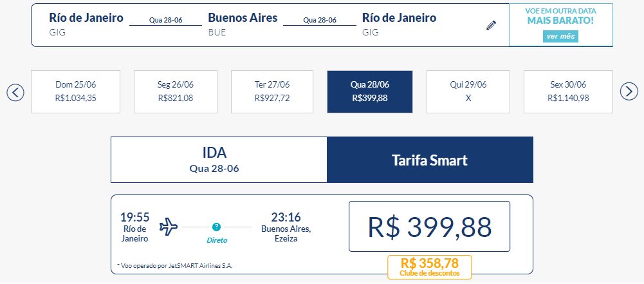
Task: Click the first Río de Janeiro GIG origin
Action: pos(86,24)
